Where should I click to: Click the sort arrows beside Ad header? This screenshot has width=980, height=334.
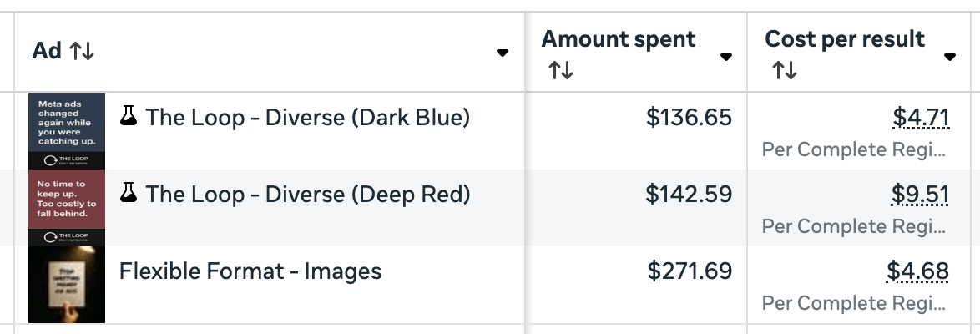82,52
